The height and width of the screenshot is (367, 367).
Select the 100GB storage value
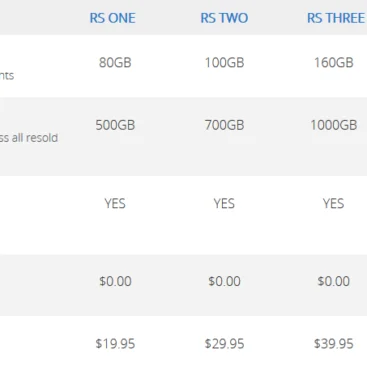click(224, 63)
